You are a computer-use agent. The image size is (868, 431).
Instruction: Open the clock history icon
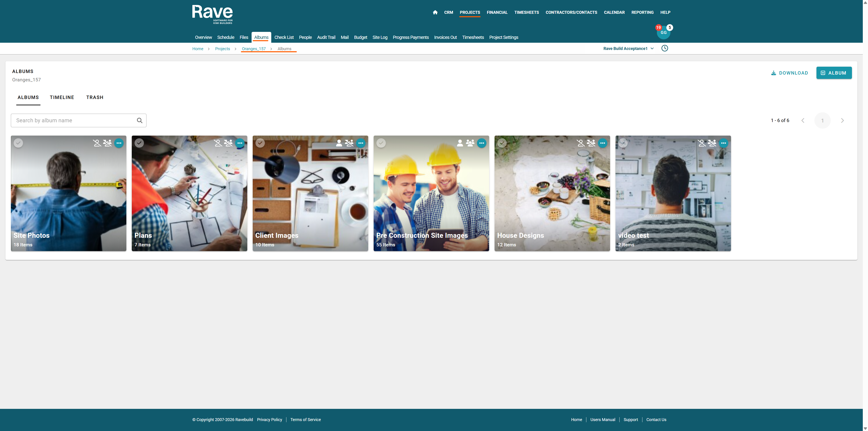(665, 48)
